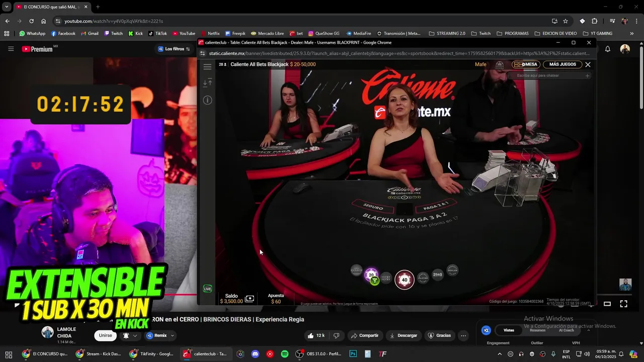The width and height of the screenshot is (644, 362).
Task: Open the YouTube account avatar
Action: point(625,49)
